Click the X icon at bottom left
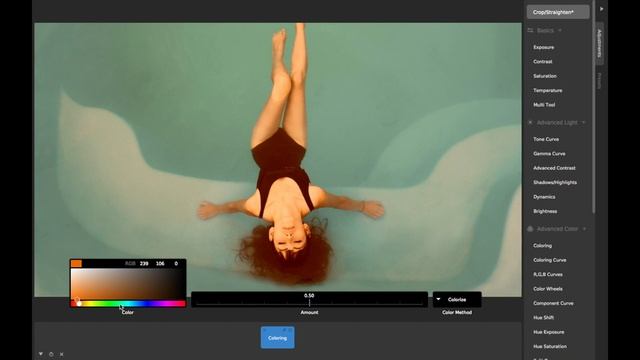The image size is (640, 360). pyautogui.click(x=62, y=354)
